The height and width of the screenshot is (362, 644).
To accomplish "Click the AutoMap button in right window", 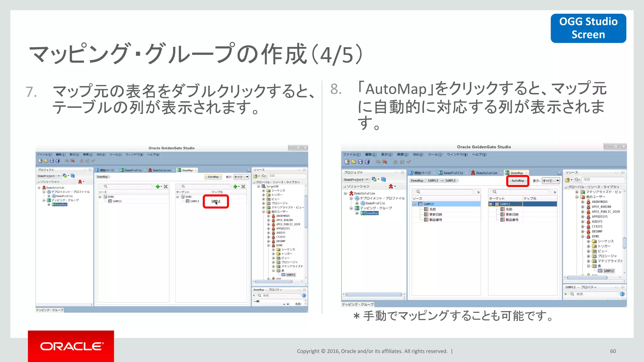I will [518, 181].
